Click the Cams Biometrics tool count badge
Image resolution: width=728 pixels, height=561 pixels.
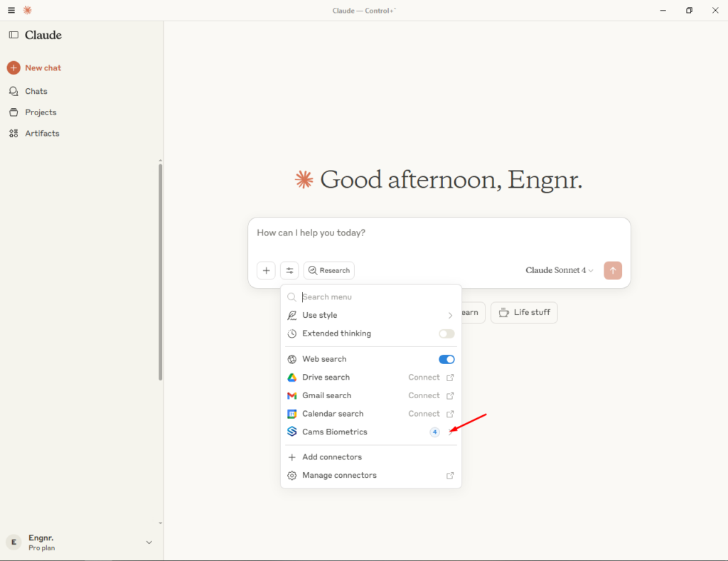[434, 432]
